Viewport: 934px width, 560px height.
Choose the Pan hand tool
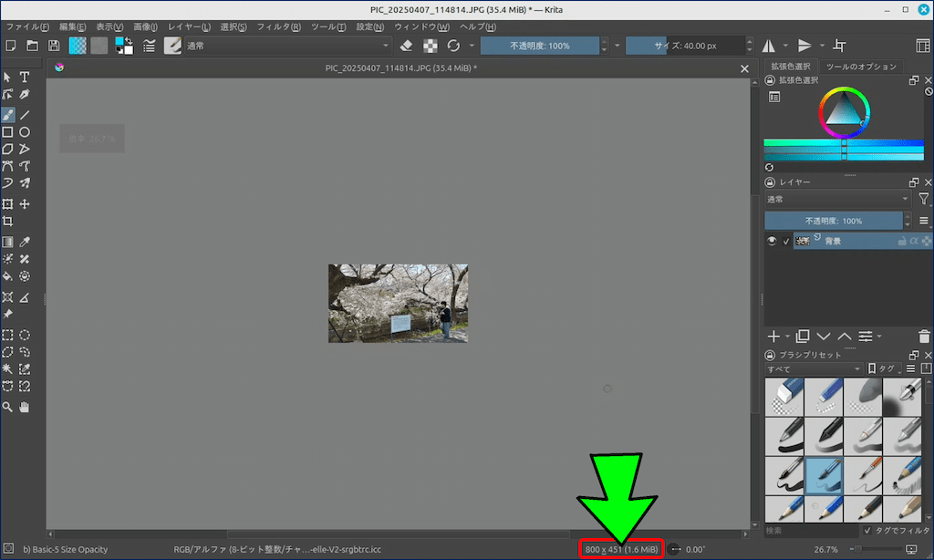click(x=25, y=406)
